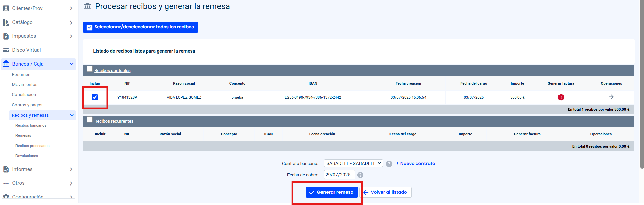Open the SABADELL bank contract dropdown
The image size is (644, 205).
click(353, 163)
